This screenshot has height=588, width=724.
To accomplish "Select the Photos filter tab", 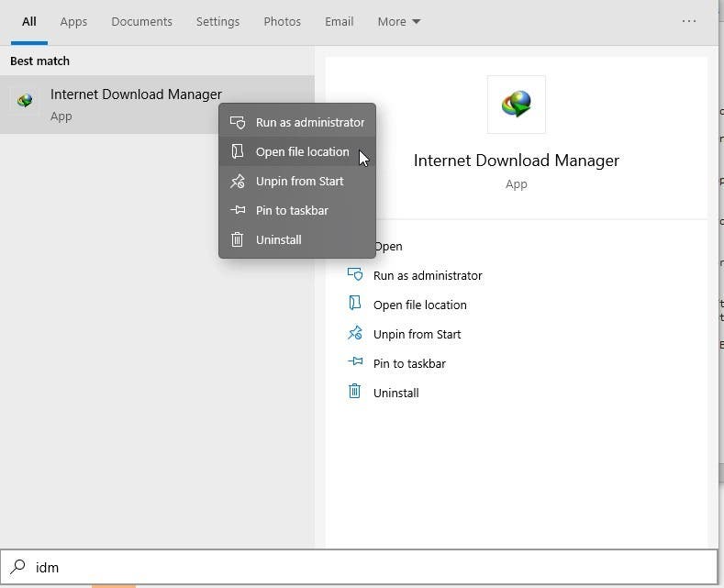I will coord(282,21).
